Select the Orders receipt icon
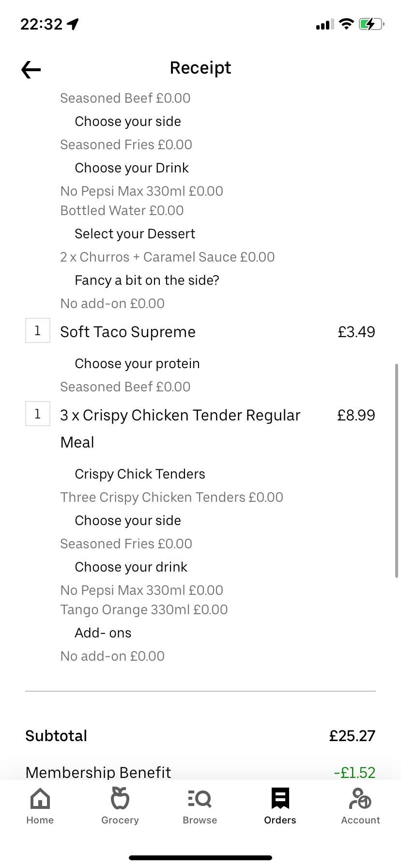This screenshot has height=868, width=401. point(280,799)
